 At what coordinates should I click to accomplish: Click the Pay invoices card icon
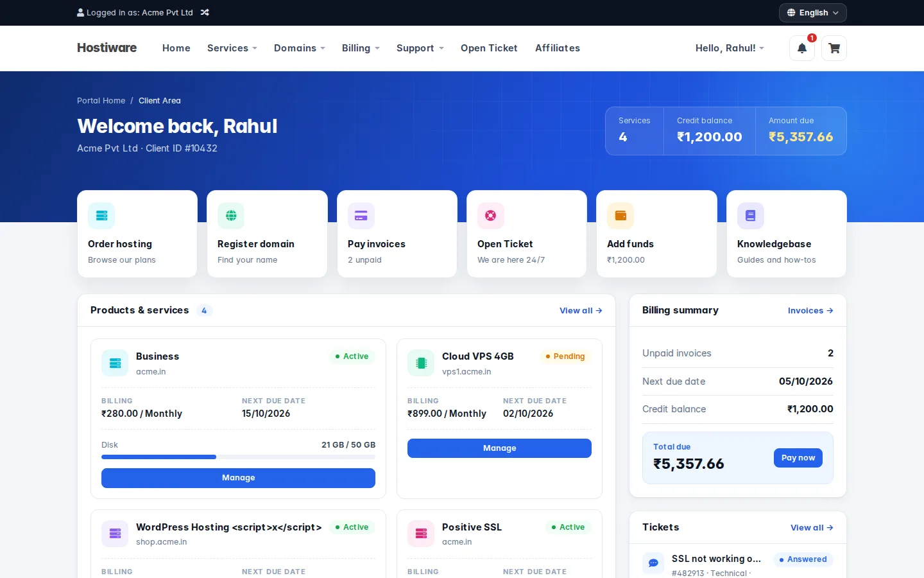361,216
